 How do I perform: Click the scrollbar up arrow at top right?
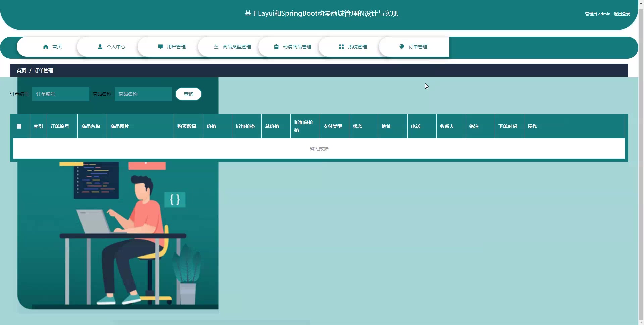pos(641,2)
